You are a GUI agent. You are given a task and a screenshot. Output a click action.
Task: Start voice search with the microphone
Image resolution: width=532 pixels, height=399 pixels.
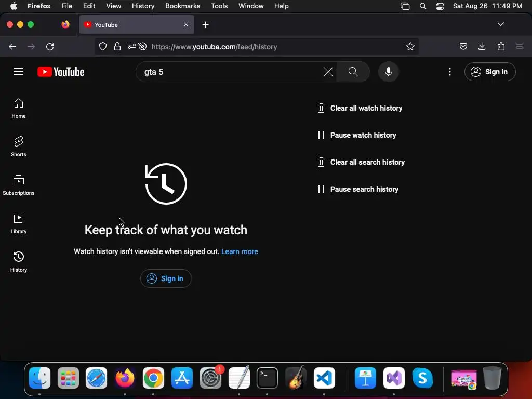389,72
